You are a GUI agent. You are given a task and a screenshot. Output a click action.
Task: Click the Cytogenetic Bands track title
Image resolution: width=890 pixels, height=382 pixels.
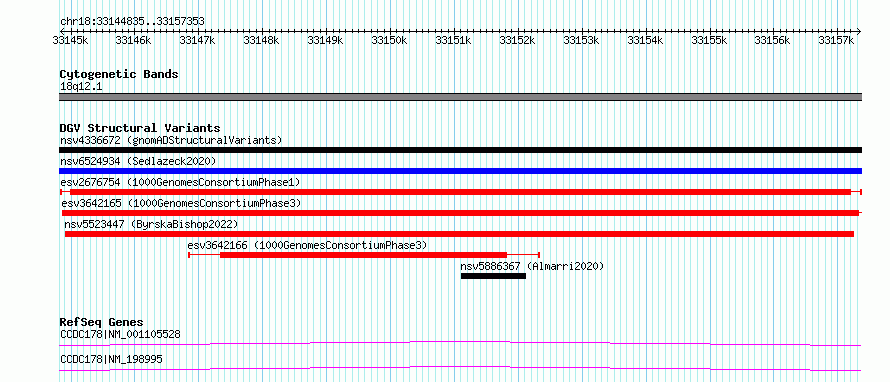(119, 74)
